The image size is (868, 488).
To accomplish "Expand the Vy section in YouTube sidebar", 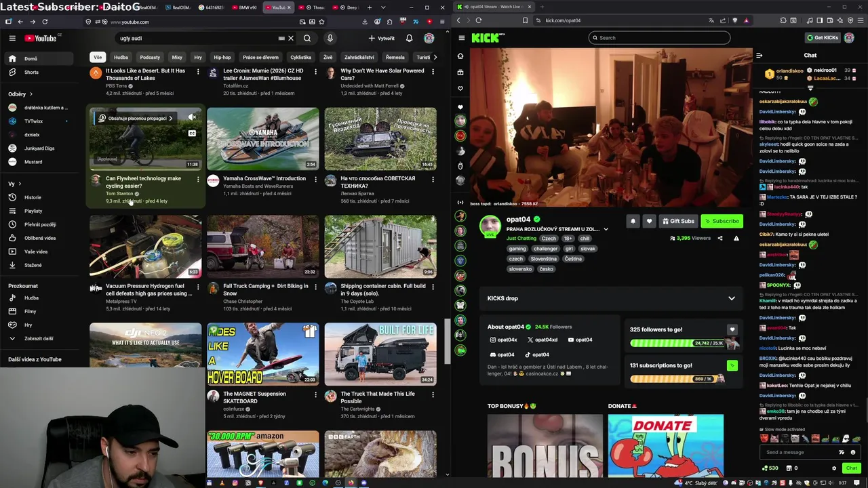I will [x=14, y=184].
